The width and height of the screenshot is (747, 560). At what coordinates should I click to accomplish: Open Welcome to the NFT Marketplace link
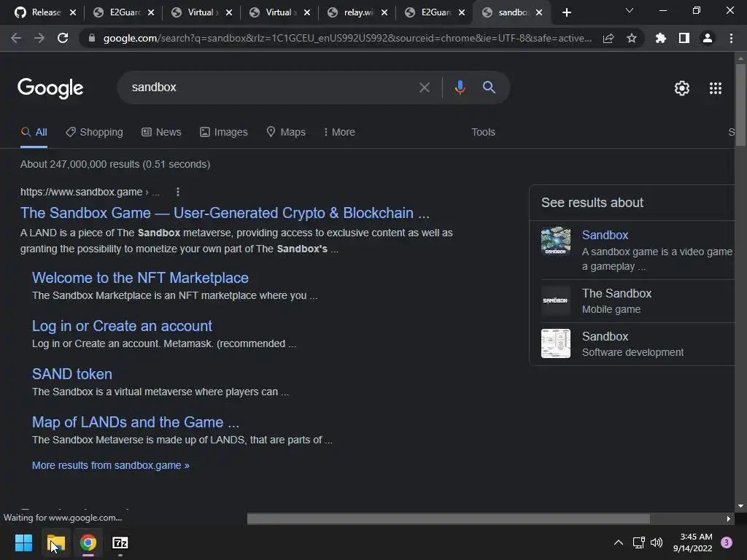[140, 278]
